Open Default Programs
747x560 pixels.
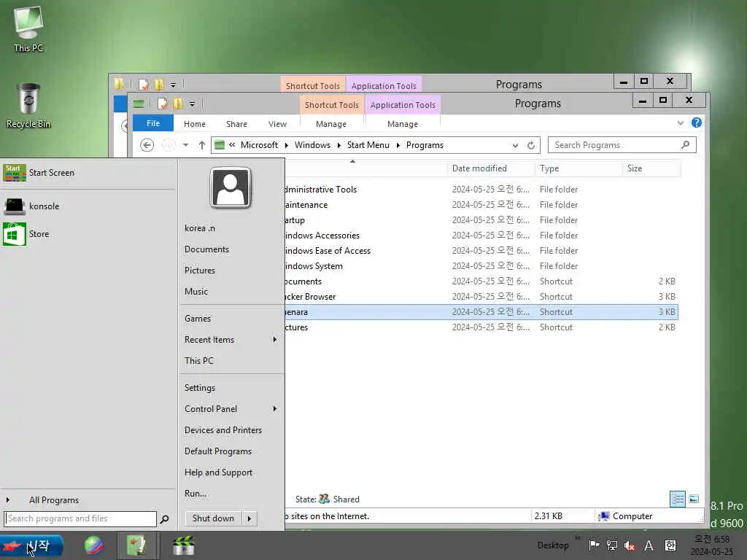tap(217, 451)
